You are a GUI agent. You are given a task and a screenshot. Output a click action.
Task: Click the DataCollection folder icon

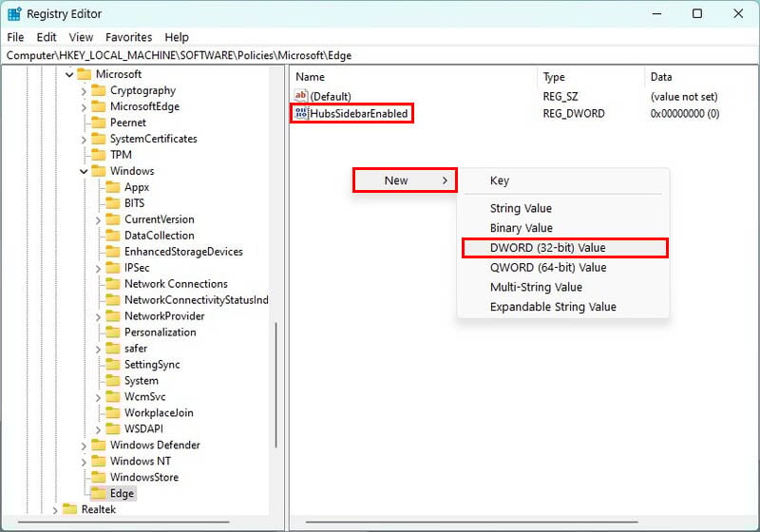pyautogui.click(x=113, y=236)
